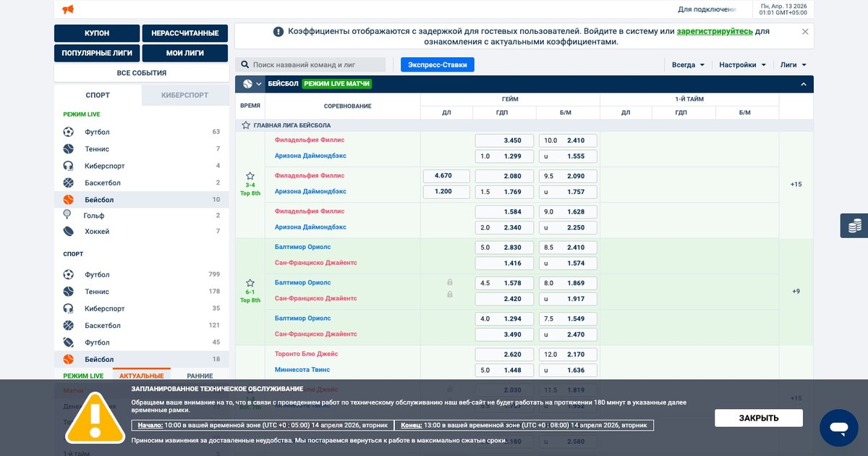Open the Всегда time filter dropdown
The image size is (868, 456).
pyautogui.click(x=688, y=65)
